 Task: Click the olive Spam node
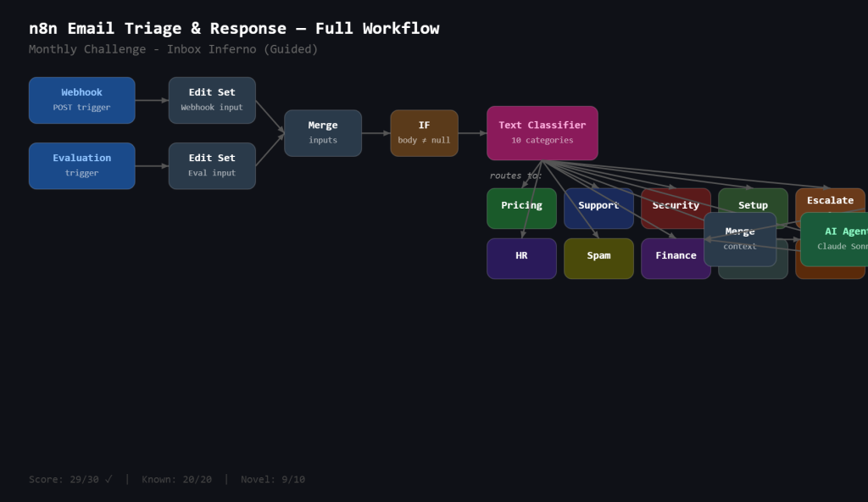(x=598, y=259)
